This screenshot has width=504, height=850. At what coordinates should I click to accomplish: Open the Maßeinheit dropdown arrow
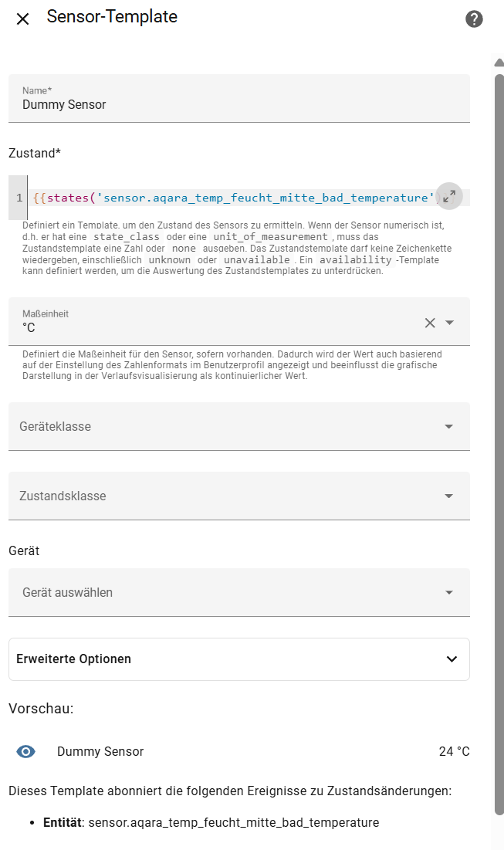(450, 323)
